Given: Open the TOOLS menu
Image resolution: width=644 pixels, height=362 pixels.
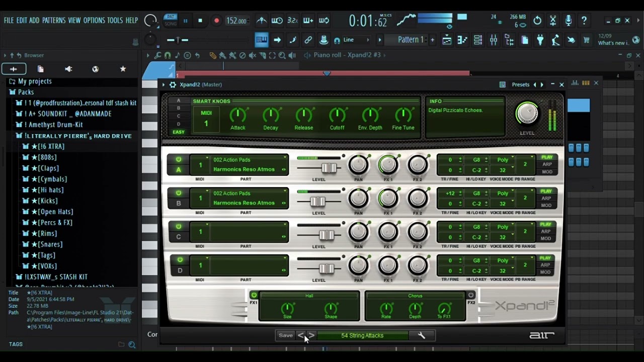Looking at the screenshot, I should [x=115, y=21].
